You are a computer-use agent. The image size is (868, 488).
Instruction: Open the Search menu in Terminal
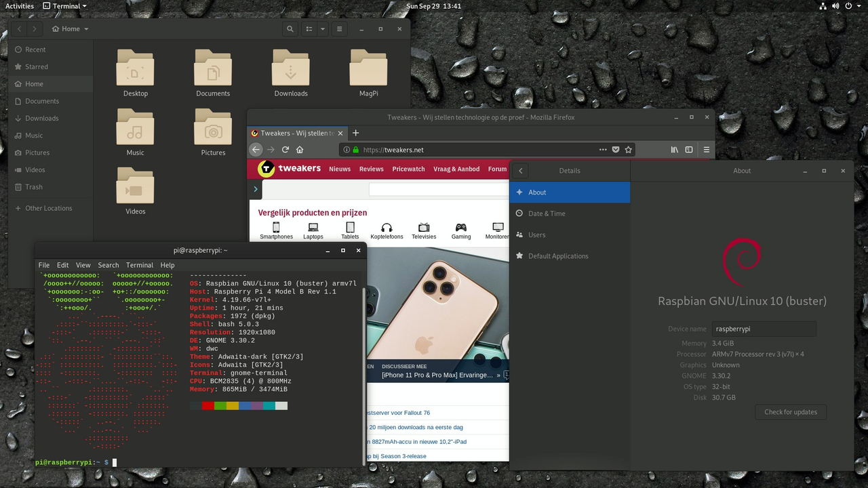pyautogui.click(x=108, y=265)
